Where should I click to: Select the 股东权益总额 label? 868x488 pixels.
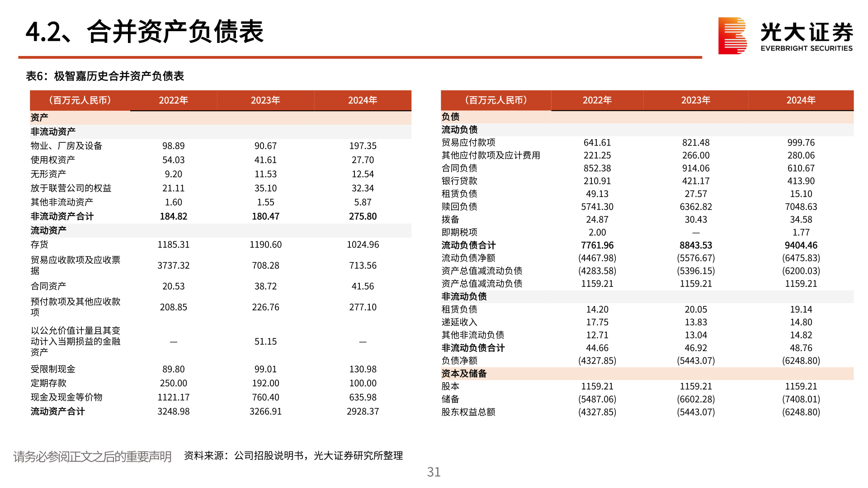pyautogui.click(x=468, y=412)
